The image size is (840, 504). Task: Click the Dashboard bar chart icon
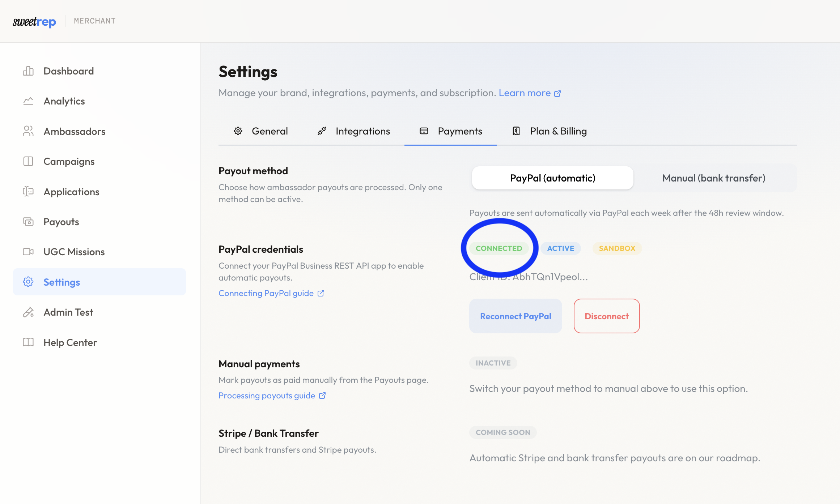point(28,71)
